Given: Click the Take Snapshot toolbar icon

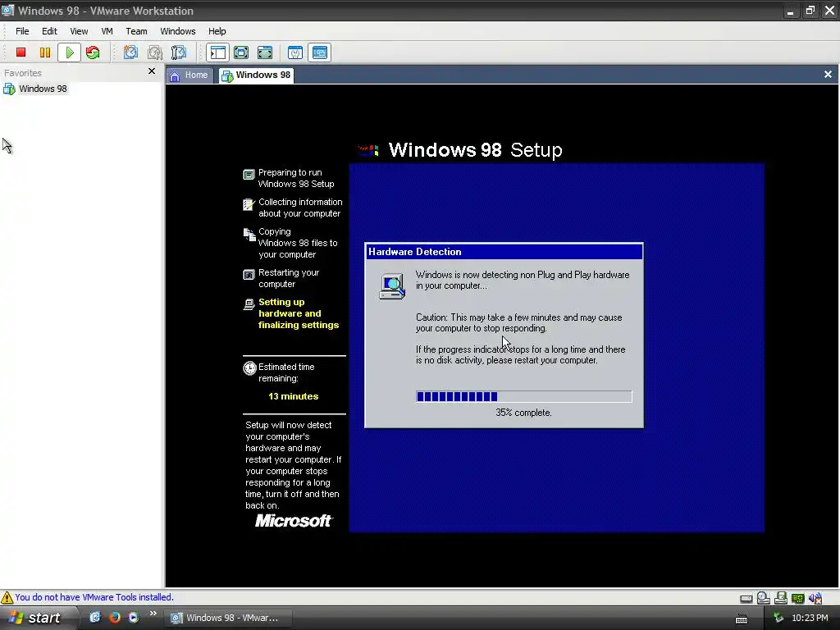Looking at the screenshot, I should pos(130,52).
